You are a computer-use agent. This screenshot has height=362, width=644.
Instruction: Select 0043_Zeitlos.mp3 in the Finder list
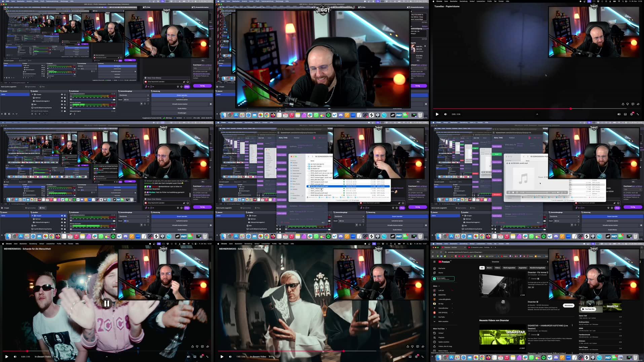[x=316, y=191]
